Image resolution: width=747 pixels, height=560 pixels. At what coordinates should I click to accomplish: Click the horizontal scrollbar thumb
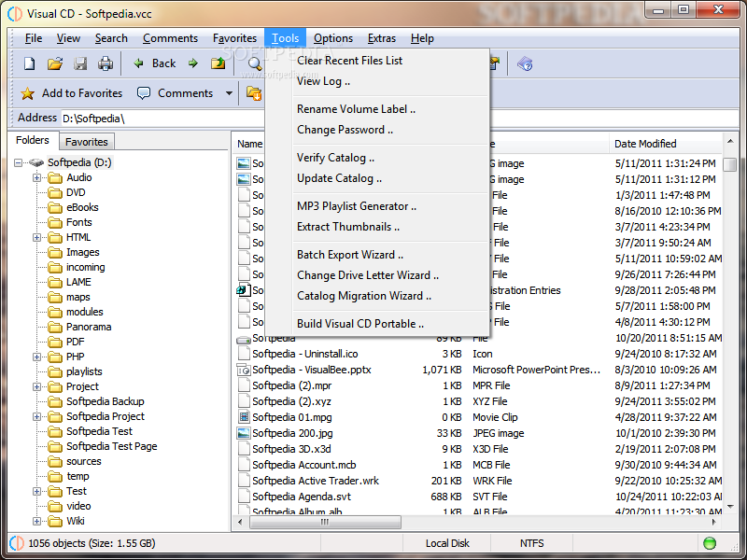(x=325, y=523)
